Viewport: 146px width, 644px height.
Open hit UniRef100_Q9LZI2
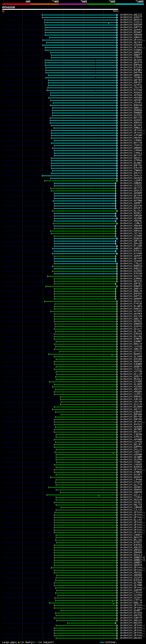[131, 15]
